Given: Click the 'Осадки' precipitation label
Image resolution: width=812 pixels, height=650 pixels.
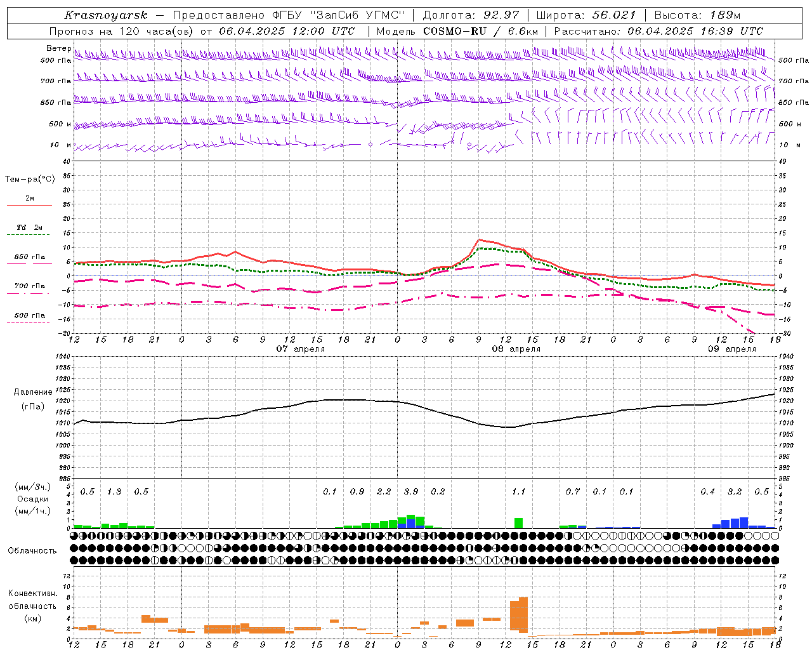Looking at the screenshot, I should click(x=32, y=499).
